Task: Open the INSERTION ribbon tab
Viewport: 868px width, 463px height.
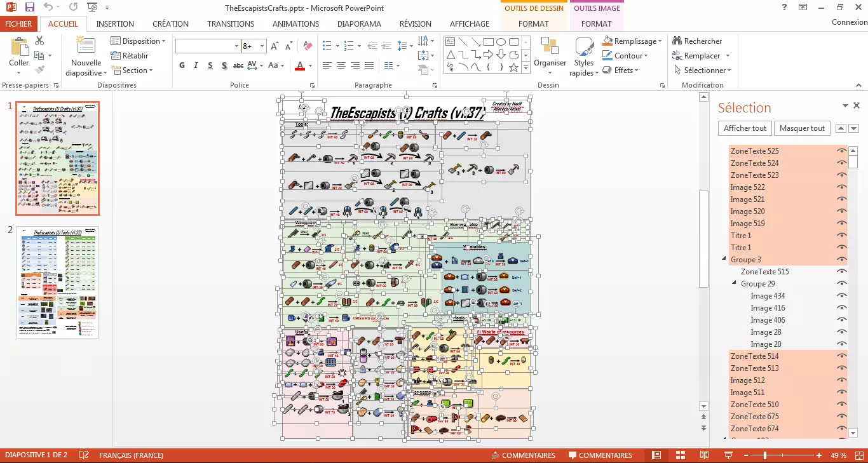Action: pos(115,24)
